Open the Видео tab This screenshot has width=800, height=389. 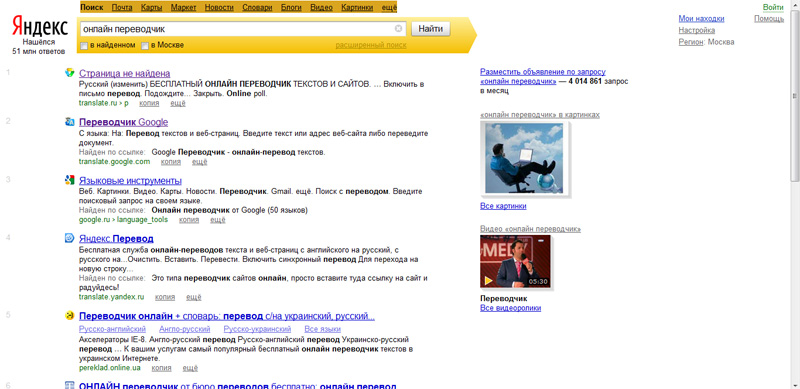(x=321, y=7)
